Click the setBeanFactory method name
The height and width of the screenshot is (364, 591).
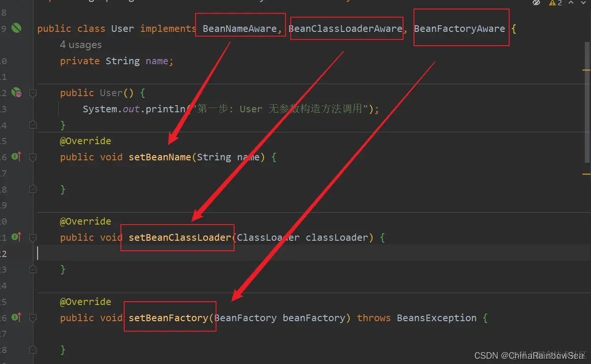pyautogui.click(x=168, y=318)
